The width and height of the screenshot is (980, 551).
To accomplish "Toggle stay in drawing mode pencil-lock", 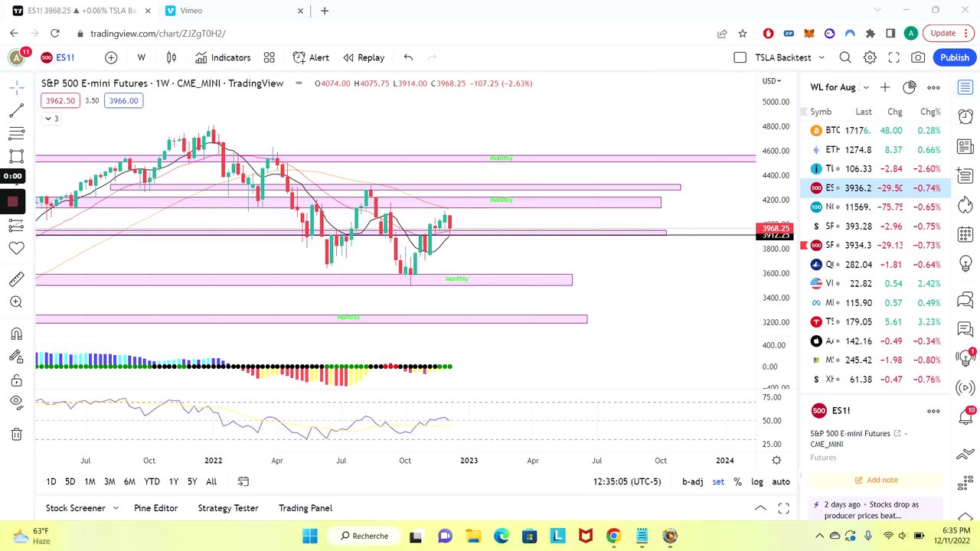I will pyautogui.click(x=16, y=357).
